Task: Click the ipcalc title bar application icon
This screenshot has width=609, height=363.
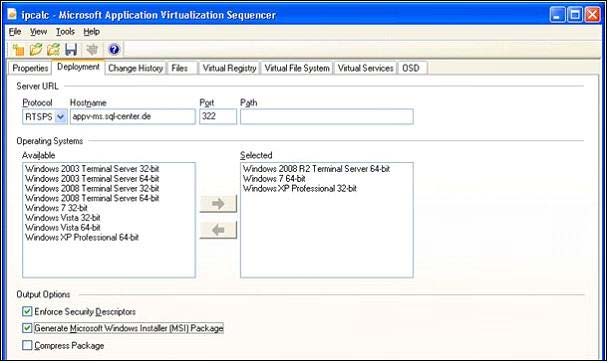Action: (12, 15)
